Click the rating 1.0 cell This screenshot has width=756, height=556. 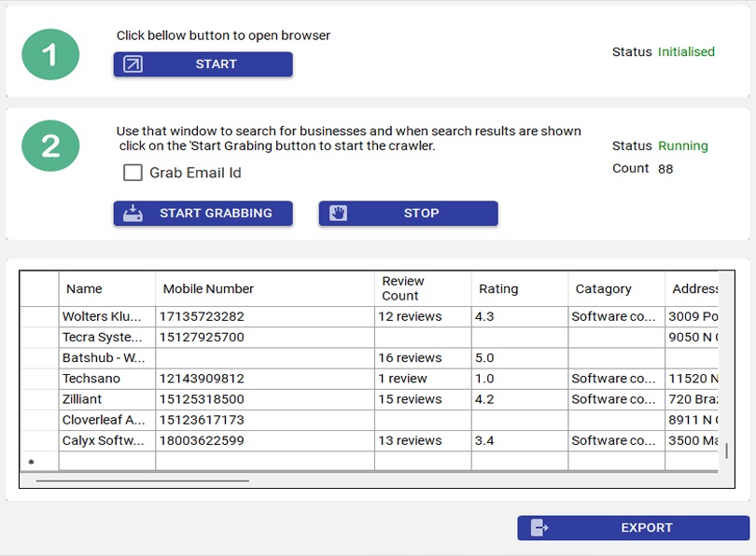[520, 379]
